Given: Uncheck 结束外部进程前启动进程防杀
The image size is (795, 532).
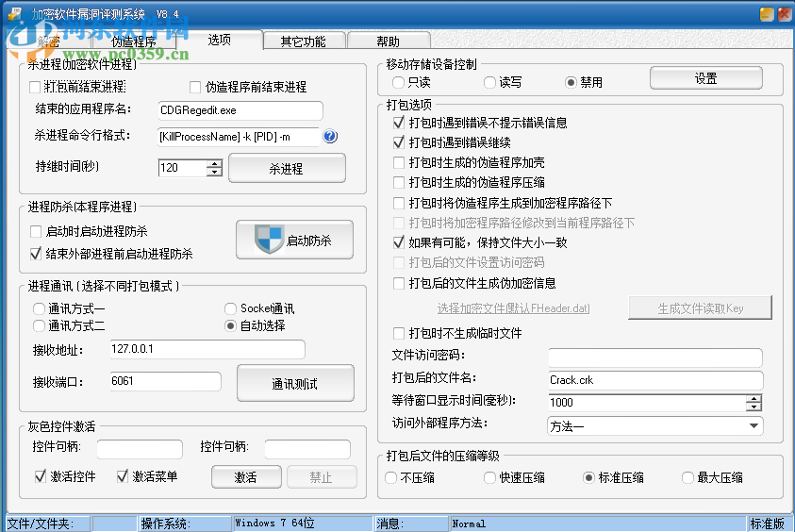Looking at the screenshot, I should tap(36, 254).
